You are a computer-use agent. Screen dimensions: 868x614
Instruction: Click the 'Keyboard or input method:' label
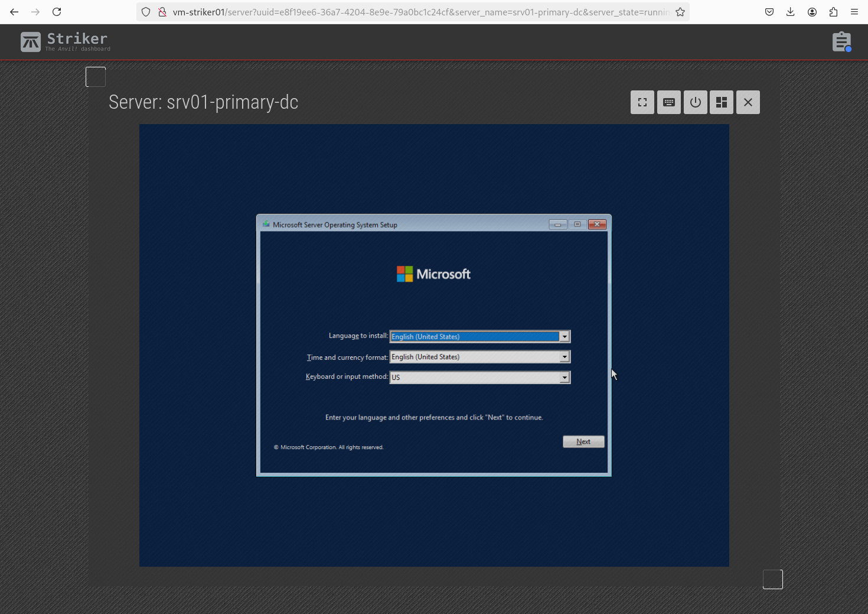pos(347,376)
